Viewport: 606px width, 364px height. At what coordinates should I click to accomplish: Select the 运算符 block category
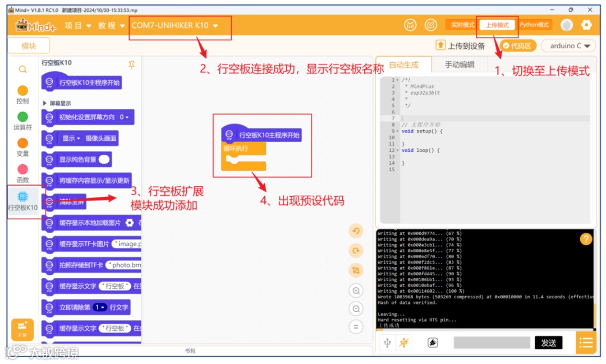[x=22, y=121]
